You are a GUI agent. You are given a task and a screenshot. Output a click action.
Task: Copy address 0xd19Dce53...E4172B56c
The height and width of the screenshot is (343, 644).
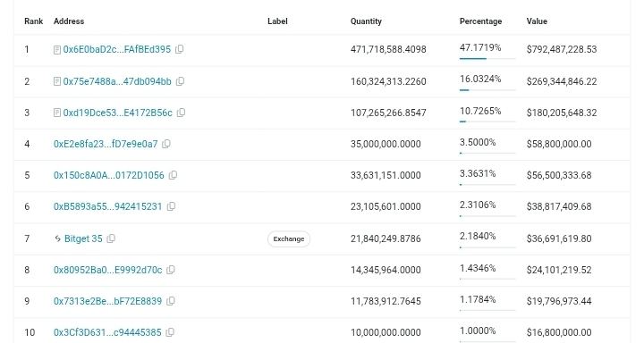tap(181, 113)
